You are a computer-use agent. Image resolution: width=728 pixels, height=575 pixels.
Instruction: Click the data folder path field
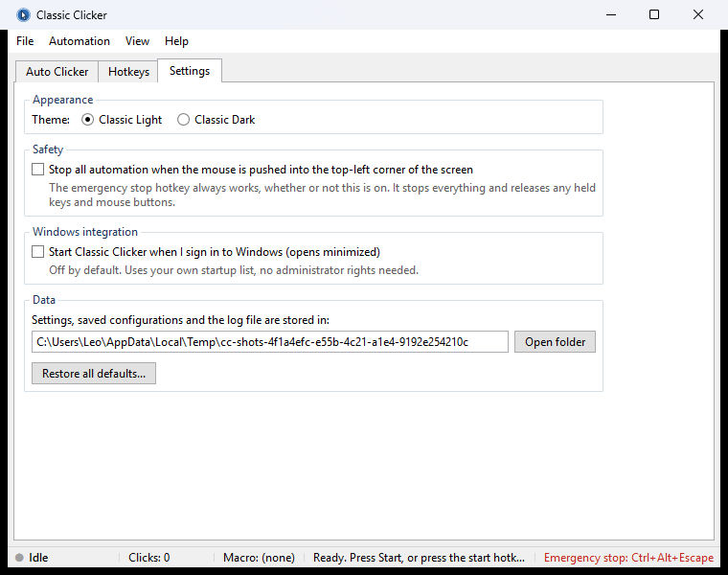click(x=270, y=342)
